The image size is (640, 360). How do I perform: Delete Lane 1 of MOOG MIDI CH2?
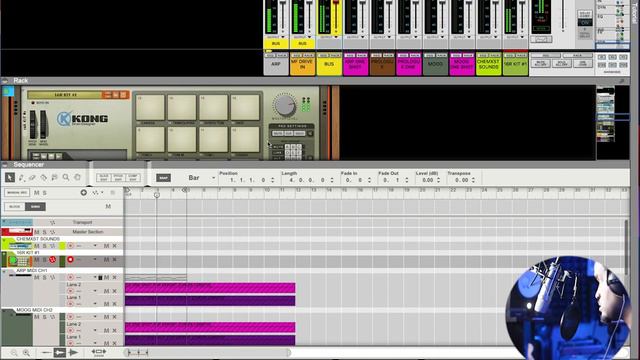(x=114, y=343)
